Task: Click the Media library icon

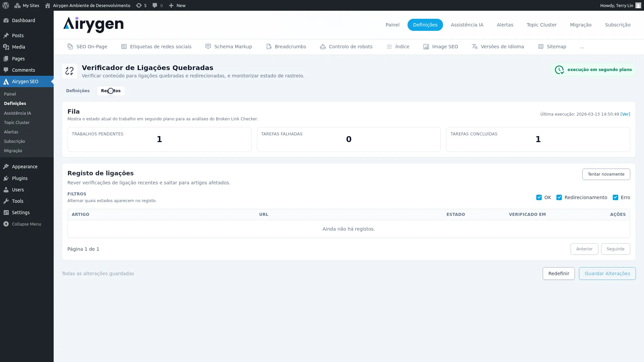Action: click(x=6, y=47)
